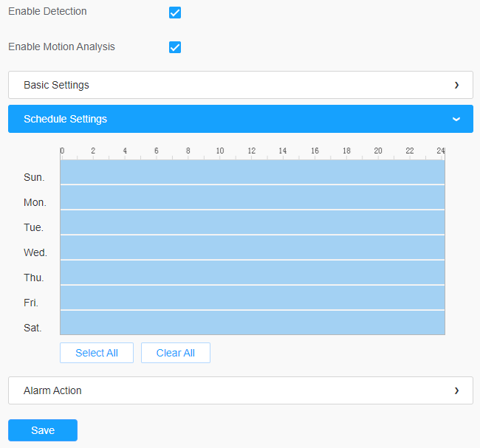Image resolution: width=480 pixels, height=448 pixels.
Task: Click the Sunday schedule bar
Action: (x=252, y=172)
